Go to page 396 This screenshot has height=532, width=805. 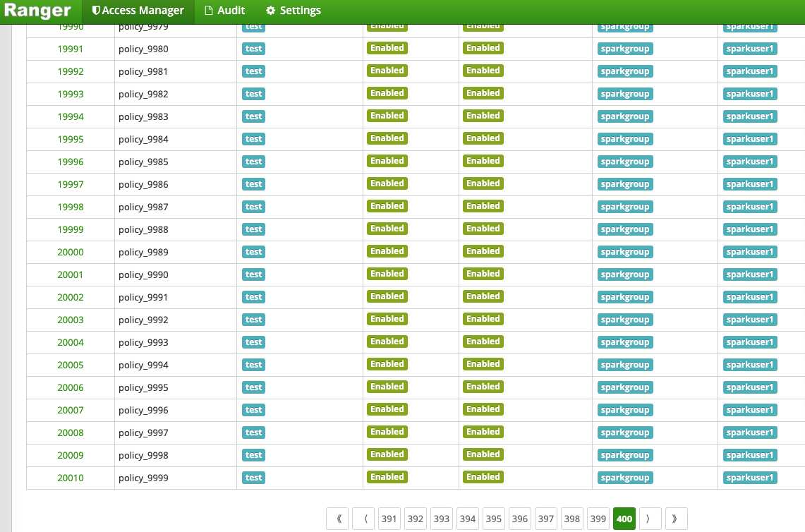tap(519, 519)
